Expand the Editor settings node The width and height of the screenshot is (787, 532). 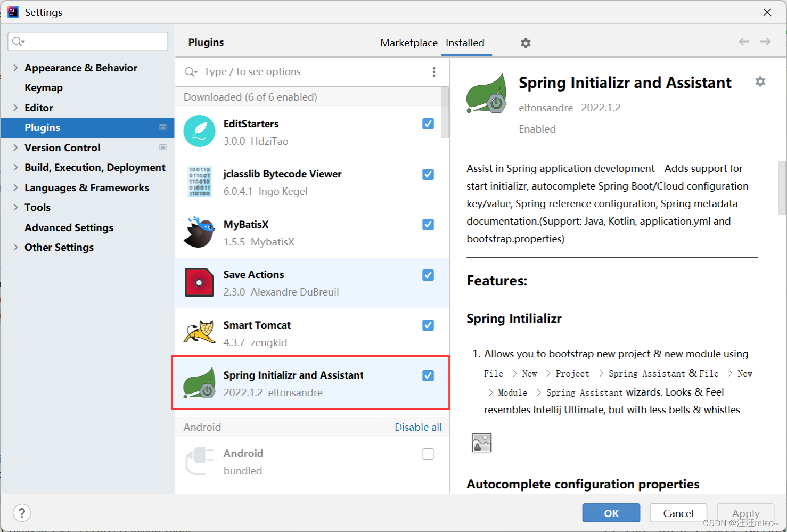(x=15, y=108)
